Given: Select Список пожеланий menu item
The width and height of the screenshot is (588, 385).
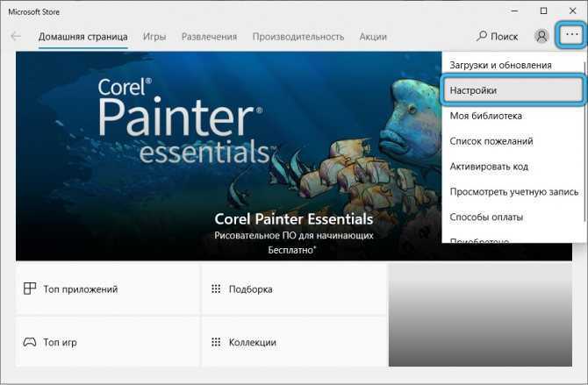Looking at the screenshot, I should point(513,141).
